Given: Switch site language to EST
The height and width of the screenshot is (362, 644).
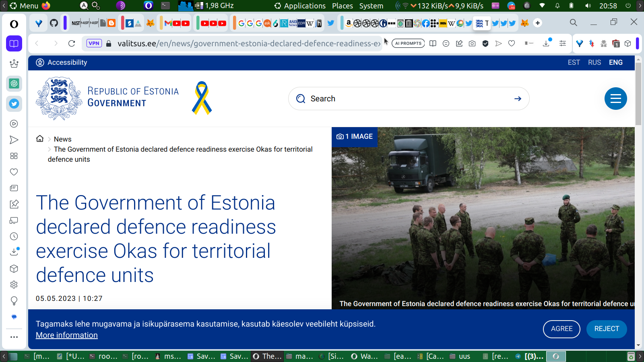Looking at the screenshot, I should 574,62.
